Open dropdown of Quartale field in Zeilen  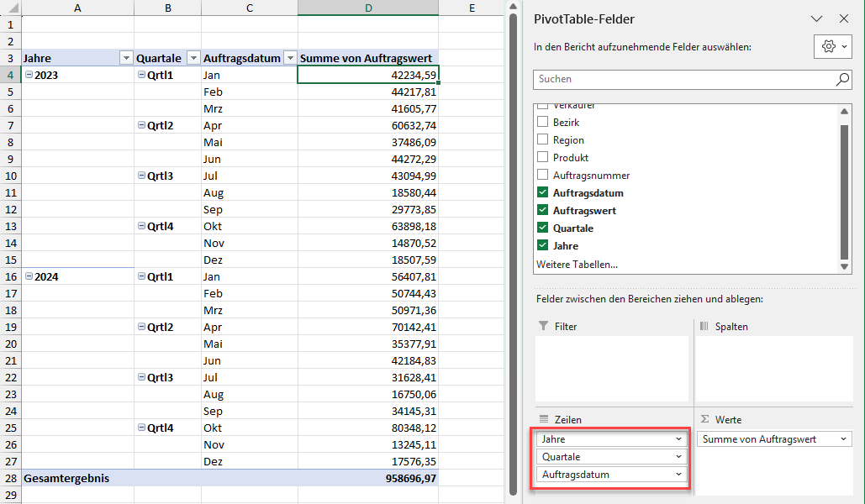(678, 457)
